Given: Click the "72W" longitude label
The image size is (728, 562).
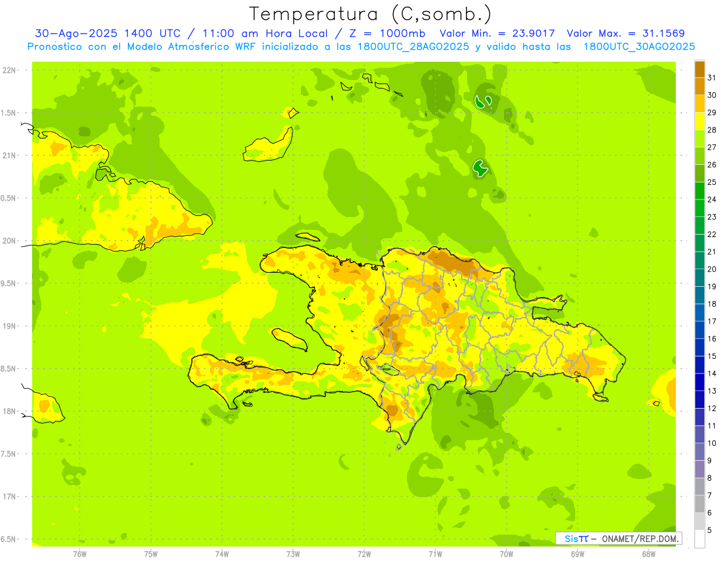Looking at the screenshot, I should tap(364, 554).
